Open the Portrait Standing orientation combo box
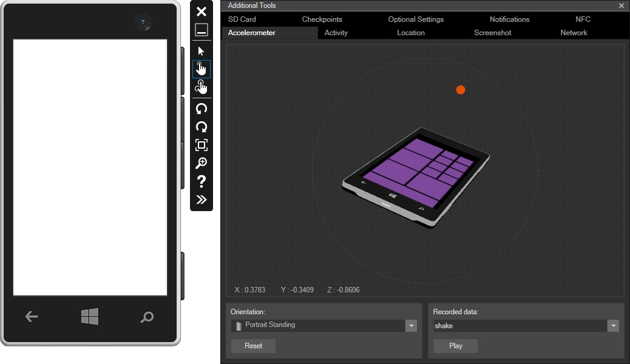 tap(324, 326)
